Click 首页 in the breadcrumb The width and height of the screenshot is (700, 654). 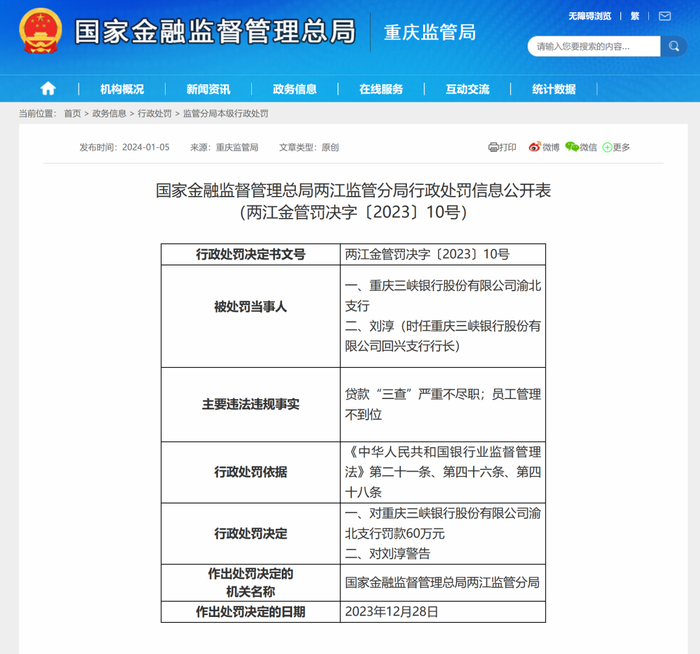point(72,113)
